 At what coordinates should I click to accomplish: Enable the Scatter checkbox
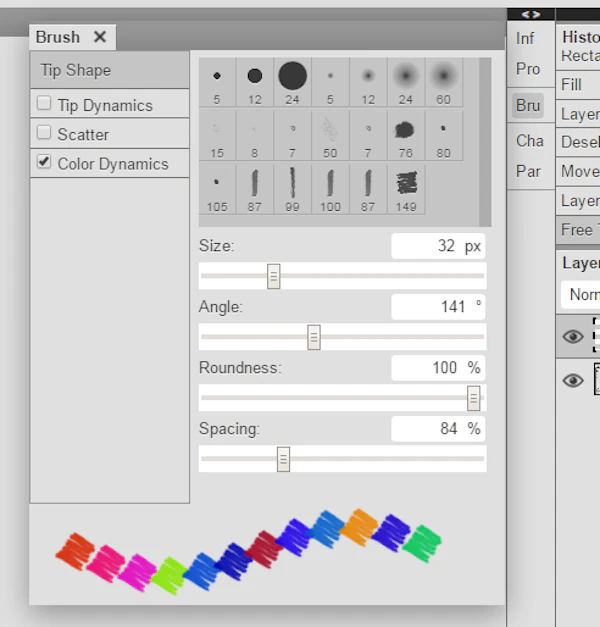[x=44, y=132]
